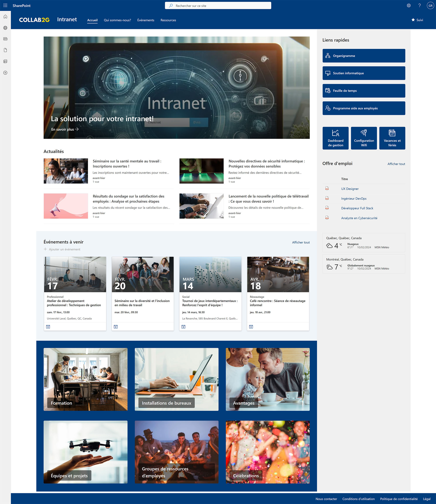The width and height of the screenshot is (436, 504).
Task: Open the files page icon in left rail
Action: [x=5, y=50]
